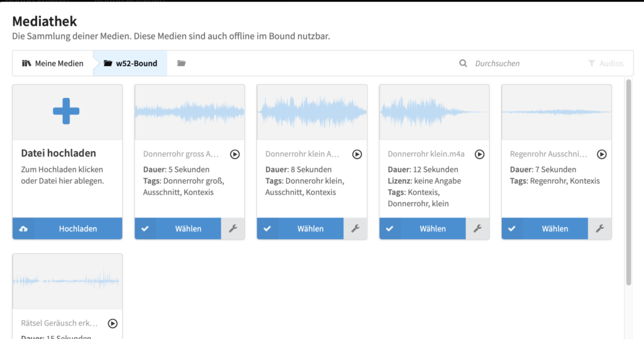644x339 pixels.
Task: Play the Donnerrohr gross audio preview
Action: coord(235,154)
